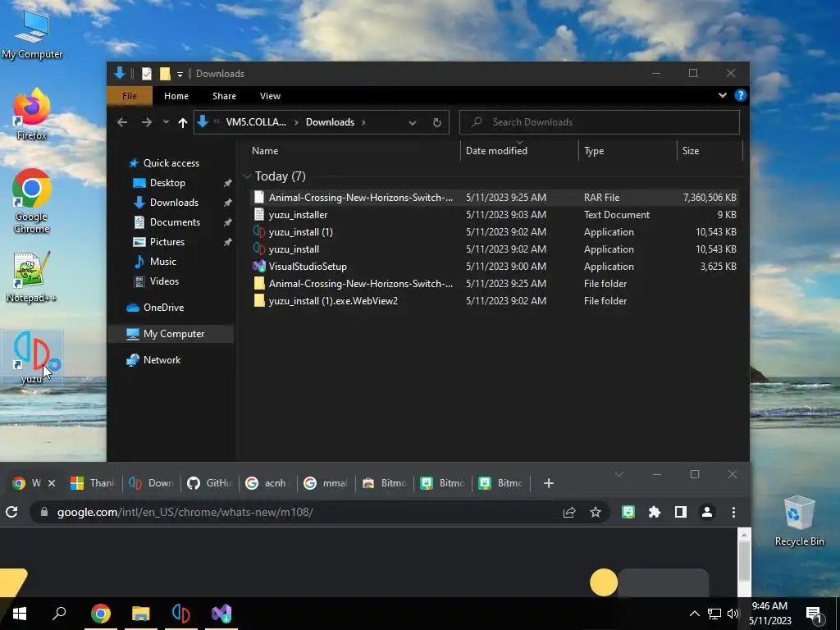This screenshot has width=840, height=630.
Task: Click the chevron after Downloads in address bar
Action: pyautogui.click(x=363, y=122)
